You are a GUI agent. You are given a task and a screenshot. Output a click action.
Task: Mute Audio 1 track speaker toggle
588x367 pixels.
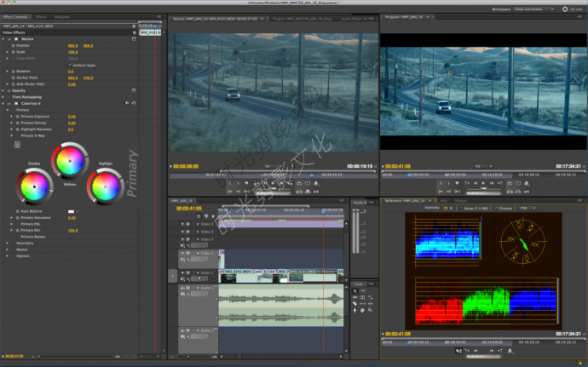point(182,288)
